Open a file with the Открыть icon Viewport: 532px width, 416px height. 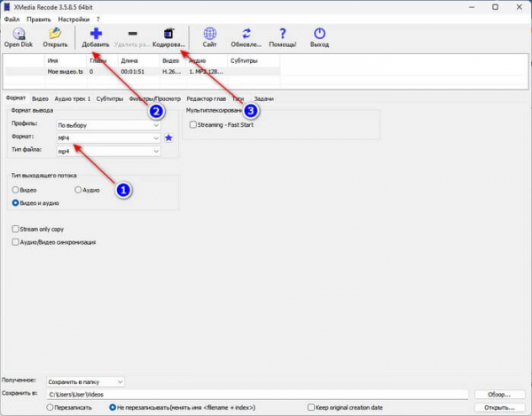point(55,35)
